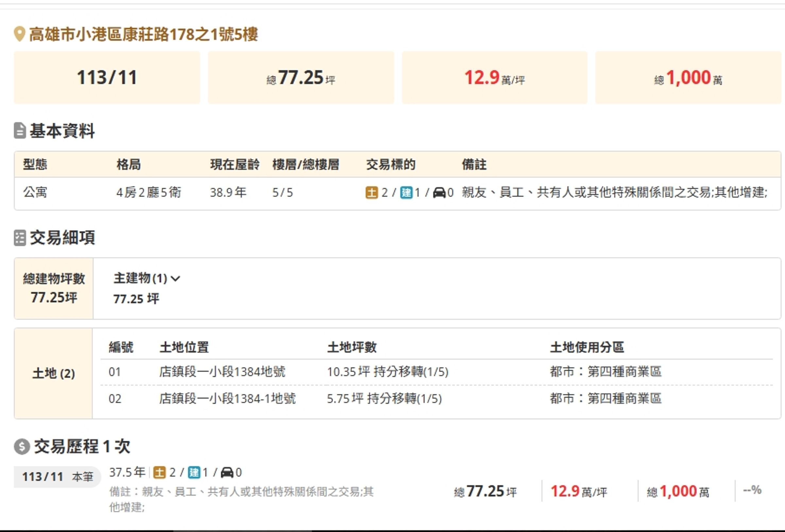
Task: Click the 土地 (2) row header
Action: click(53, 373)
